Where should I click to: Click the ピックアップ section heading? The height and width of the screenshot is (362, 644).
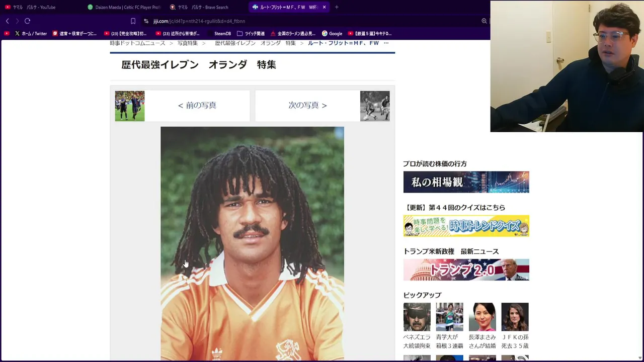tap(422, 295)
